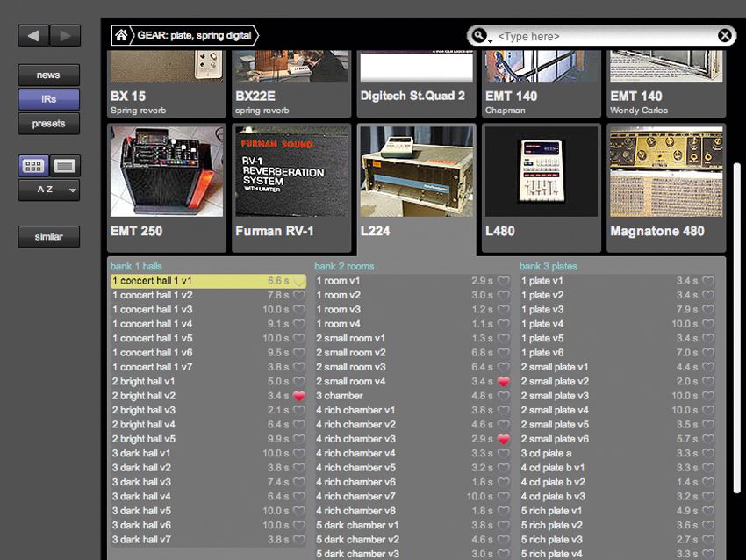Open the EMT 140 Chapman card
Viewport: 746px width, 560px height.
coord(542,84)
